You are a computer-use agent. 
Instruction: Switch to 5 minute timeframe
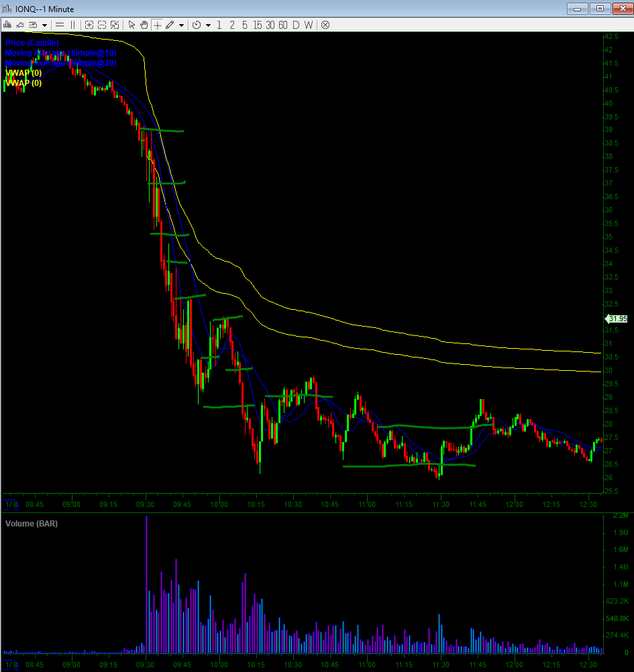245,25
